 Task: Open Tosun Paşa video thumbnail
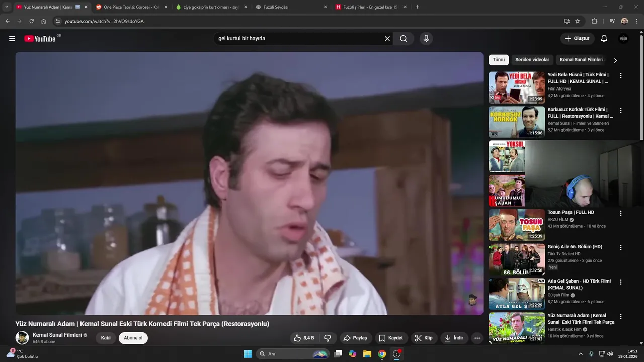click(x=517, y=225)
